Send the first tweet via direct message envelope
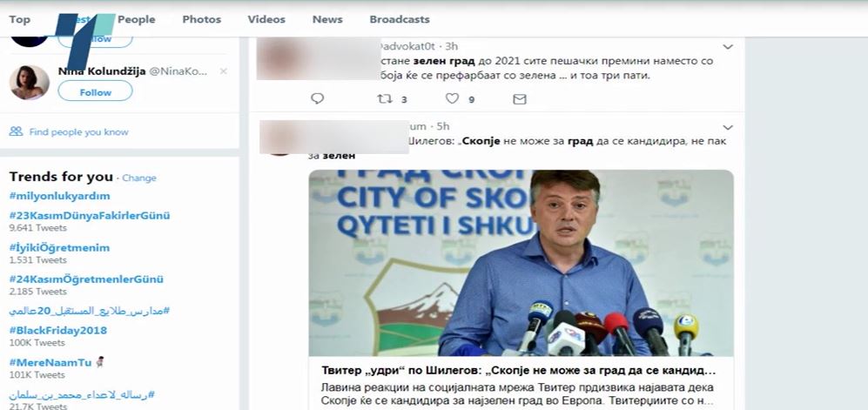Viewport: 868px width, 410px height. (519, 99)
